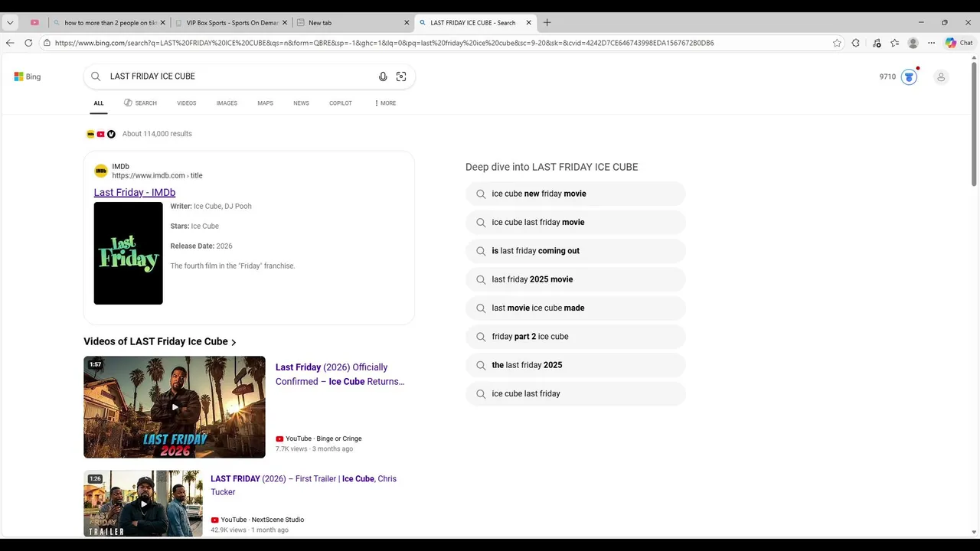Open tab actions menu dropdown
This screenshot has height=551, width=980.
[10, 23]
